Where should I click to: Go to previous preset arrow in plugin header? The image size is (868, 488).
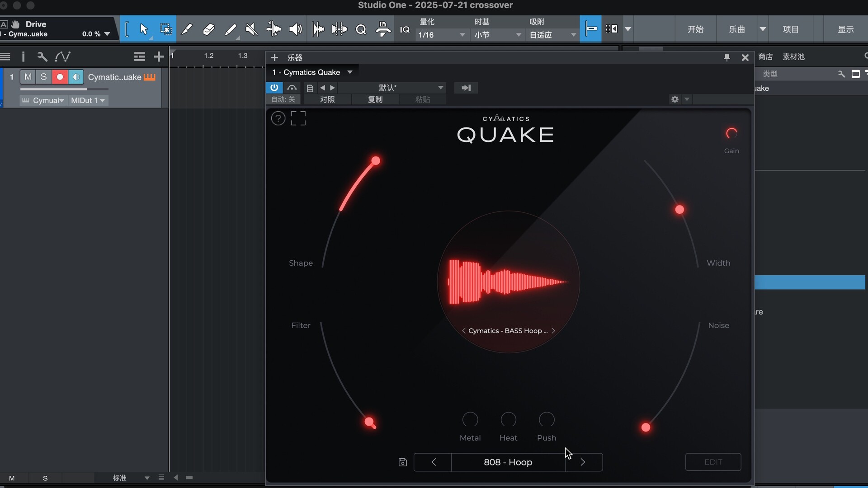[322, 88]
